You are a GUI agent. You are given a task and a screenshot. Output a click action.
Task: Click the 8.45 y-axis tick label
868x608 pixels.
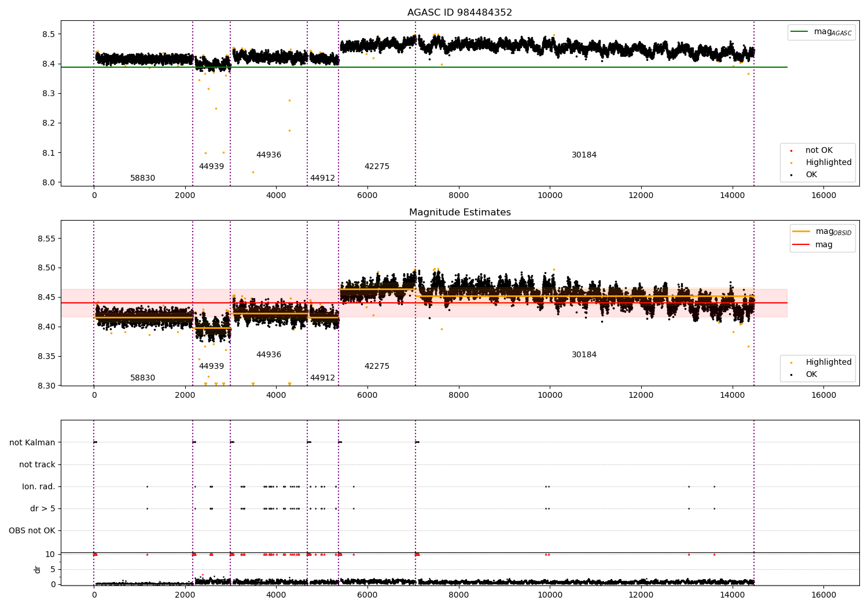tap(46, 298)
